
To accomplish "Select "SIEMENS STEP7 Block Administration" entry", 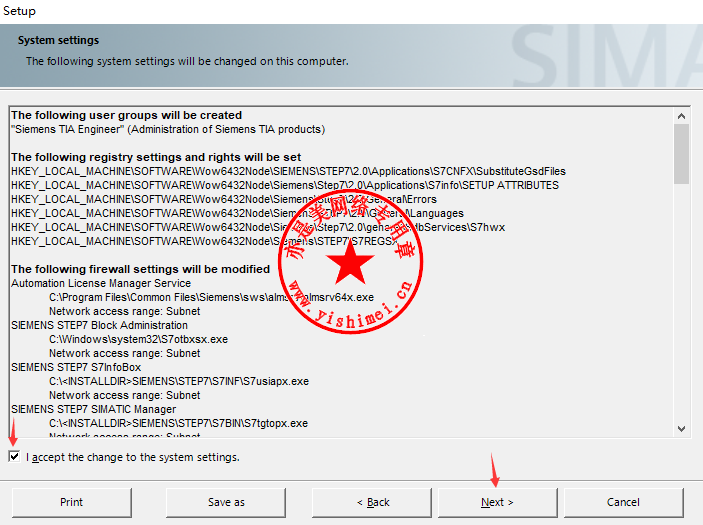I will click(100, 325).
